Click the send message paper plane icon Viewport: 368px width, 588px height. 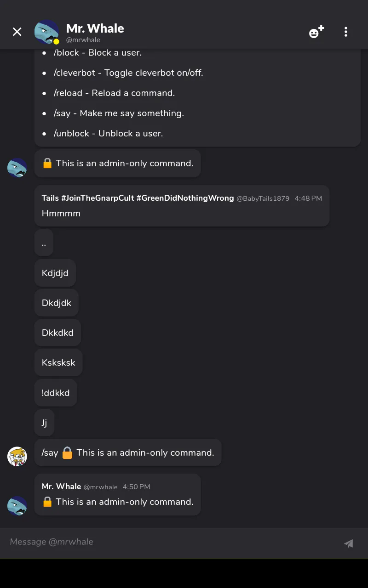point(349,543)
